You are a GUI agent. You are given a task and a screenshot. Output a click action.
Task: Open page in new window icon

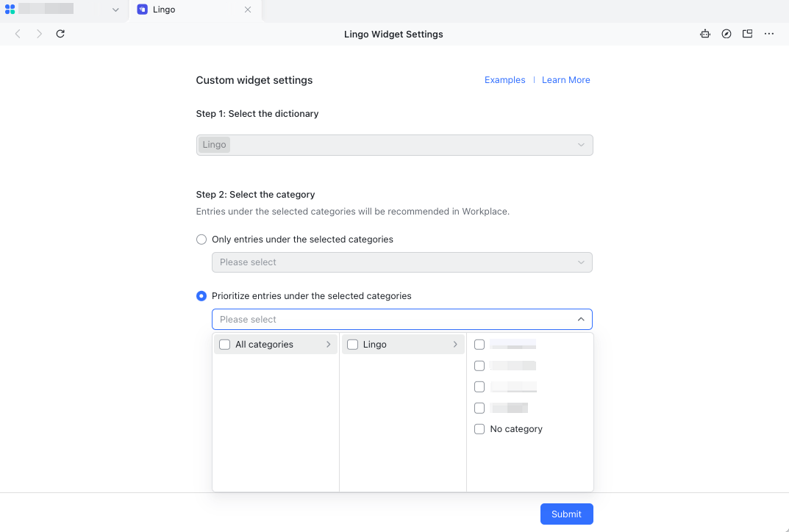(x=747, y=34)
